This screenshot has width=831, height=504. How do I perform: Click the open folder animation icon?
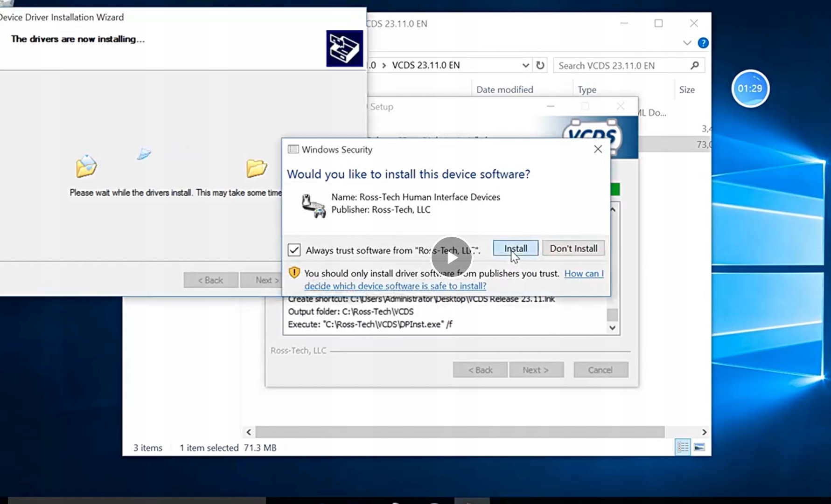pos(86,166)
